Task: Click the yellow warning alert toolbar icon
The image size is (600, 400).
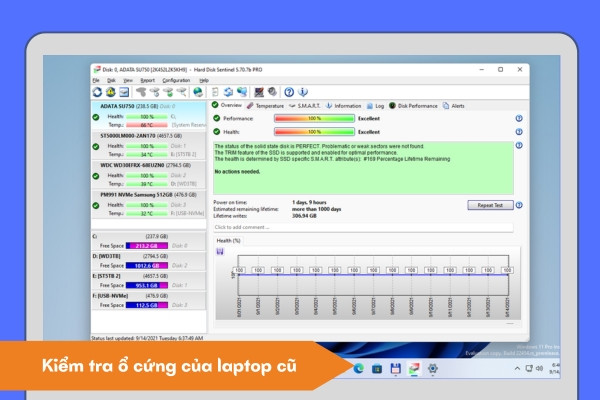Action: [111, 92]
